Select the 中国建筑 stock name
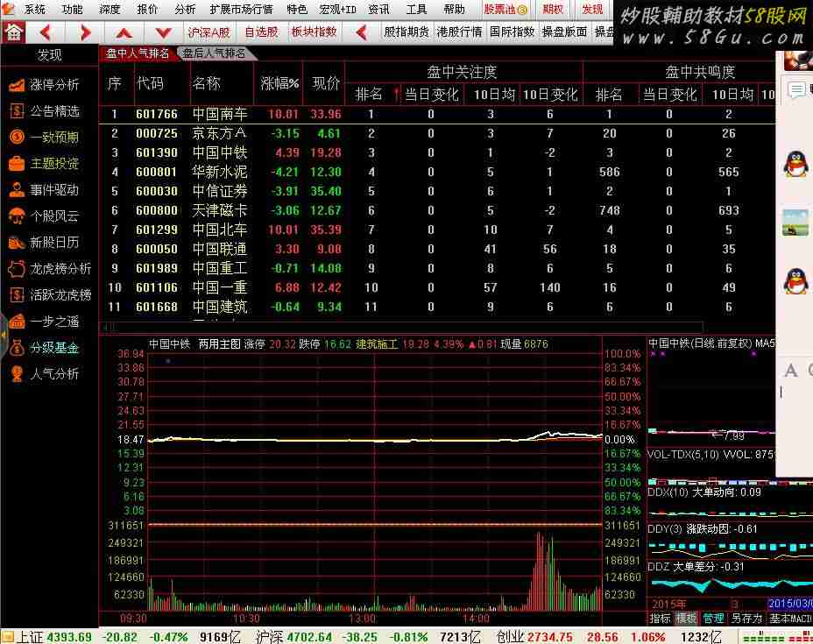Viewport: 813px width, 644px height. click(x=220, y=307)
